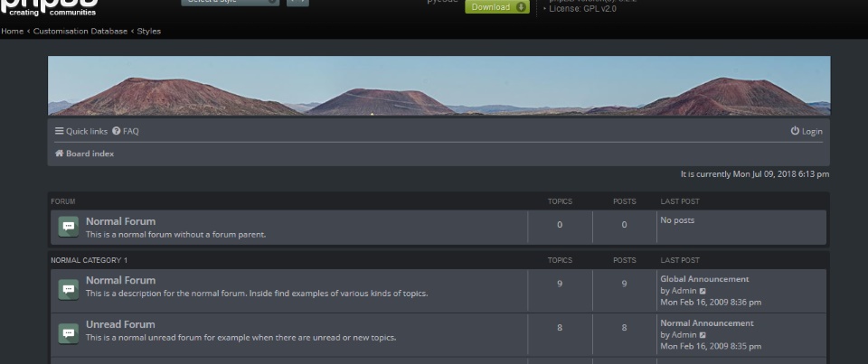Click the mountain panorama banner image
This screenshot has width=868, height=364.
(439, 86)
